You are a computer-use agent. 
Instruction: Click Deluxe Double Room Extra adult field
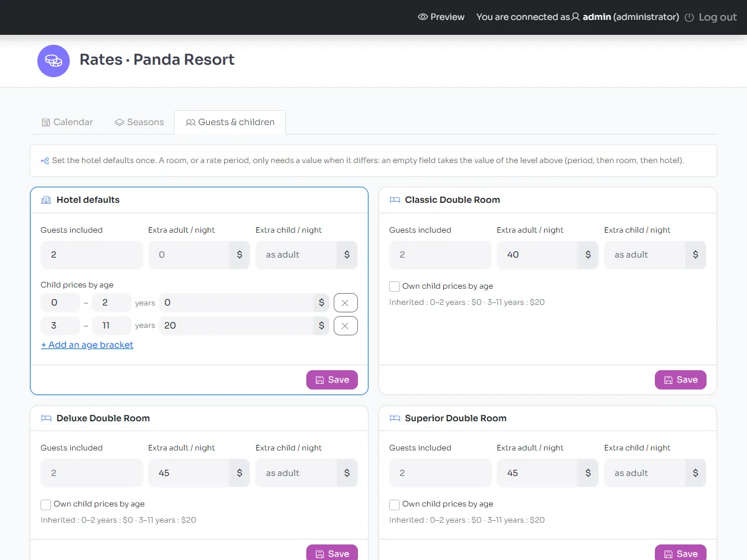(189, 473)
